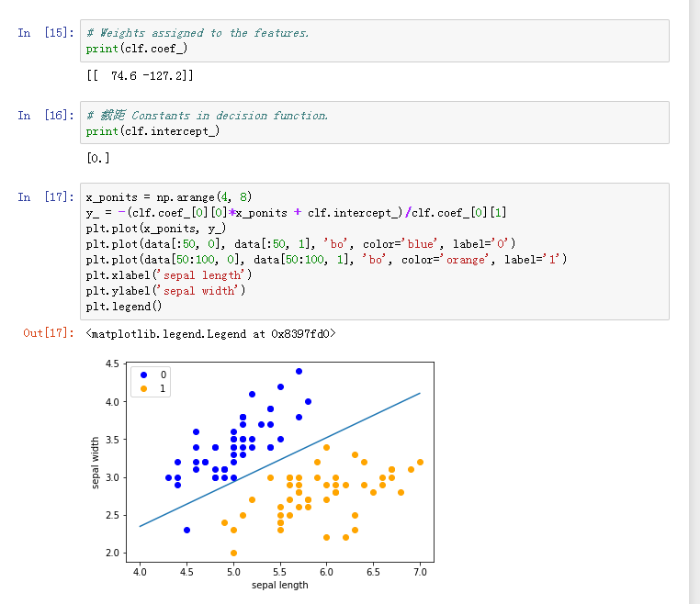This screenshot has height=604, width=700.
Task: Click the 'sepal width' y-axis label
Action: click(96, 462)
